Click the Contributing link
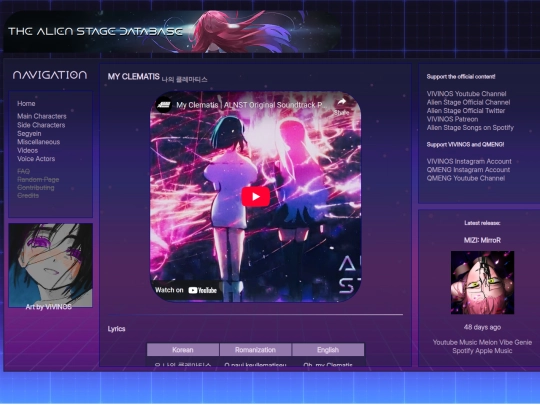Image resolution: width=540 pixels, height=405 pixels. coord(36,188)
